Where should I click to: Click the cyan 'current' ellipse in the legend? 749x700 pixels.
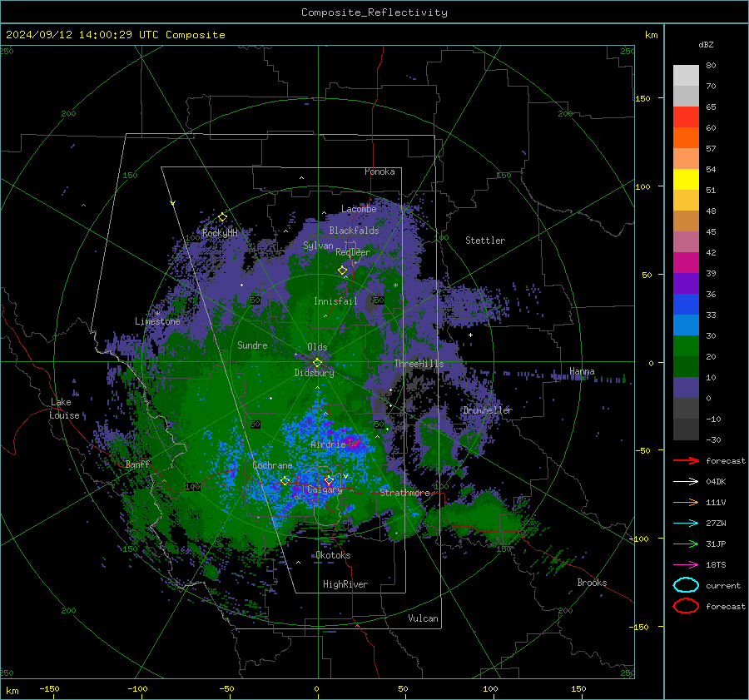(686, 585)
